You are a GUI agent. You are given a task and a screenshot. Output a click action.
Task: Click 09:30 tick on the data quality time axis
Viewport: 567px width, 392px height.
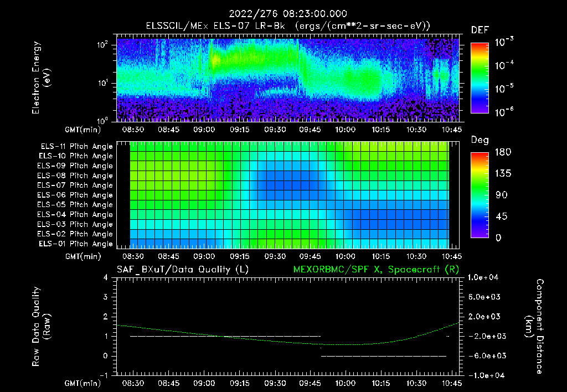pyautogui.click(x=275, y=383)
